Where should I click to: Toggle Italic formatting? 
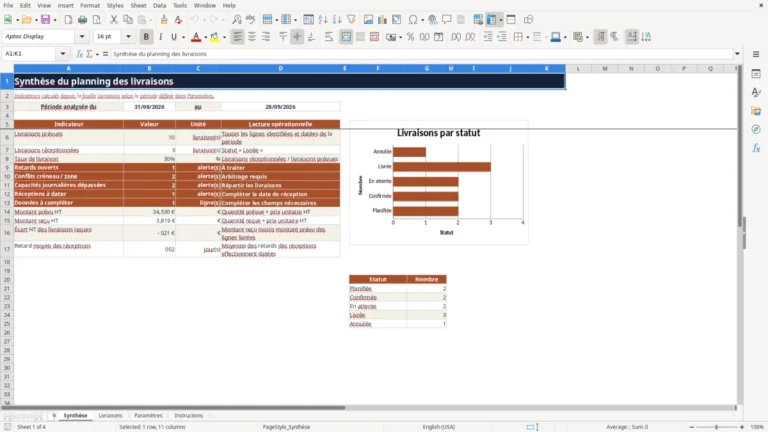point(160,37)
